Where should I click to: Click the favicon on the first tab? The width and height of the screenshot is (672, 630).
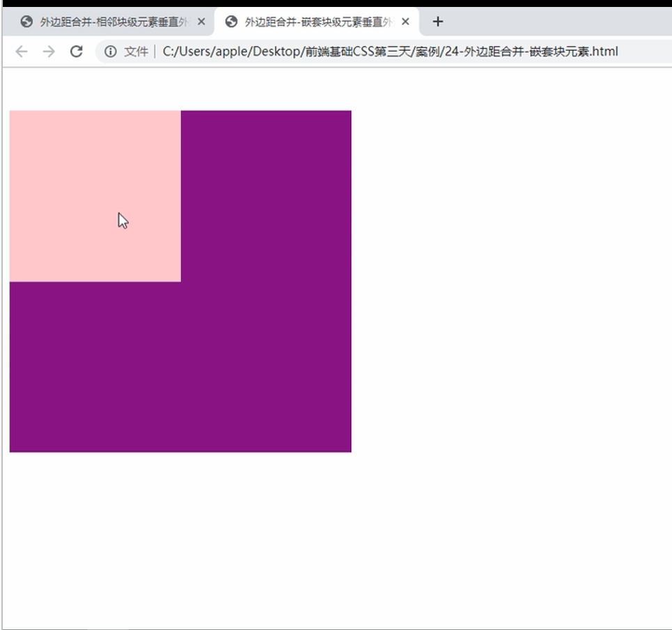(25, 22)
